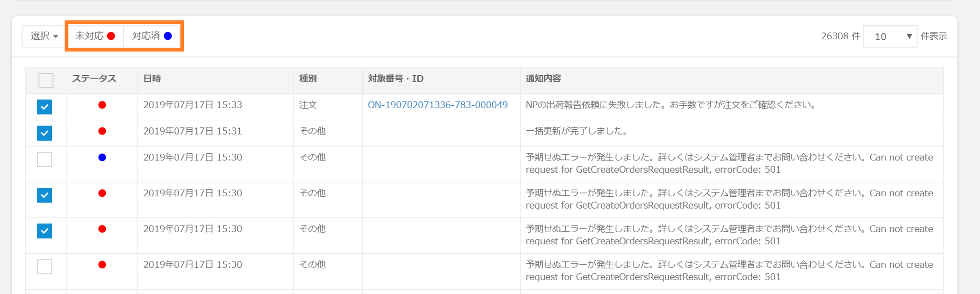The height and width of the screenshot is (294, 980).
Task: Click the ステータス column header
Action: pyautogui.click(x=94, y=79)
